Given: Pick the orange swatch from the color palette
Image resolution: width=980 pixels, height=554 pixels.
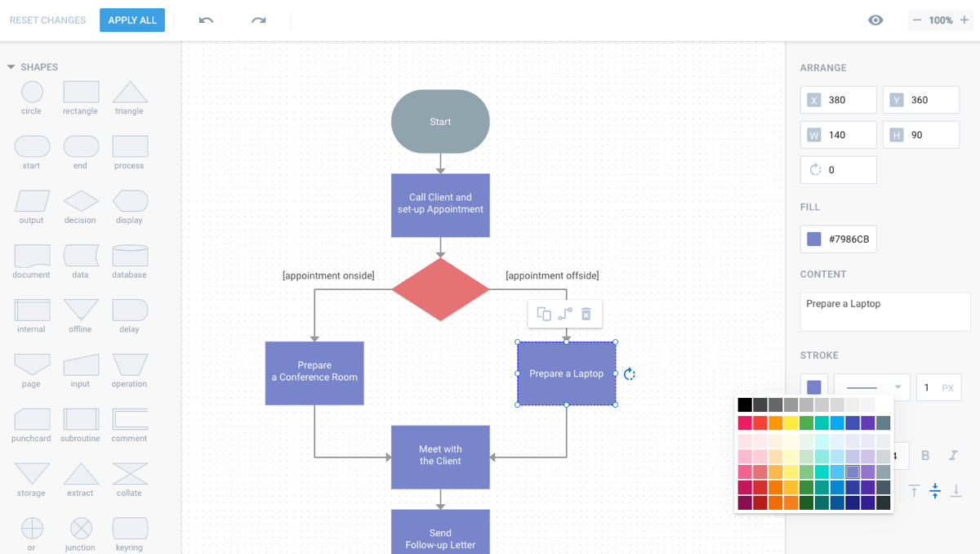Looking at the screenshot, I should point(775,422).
